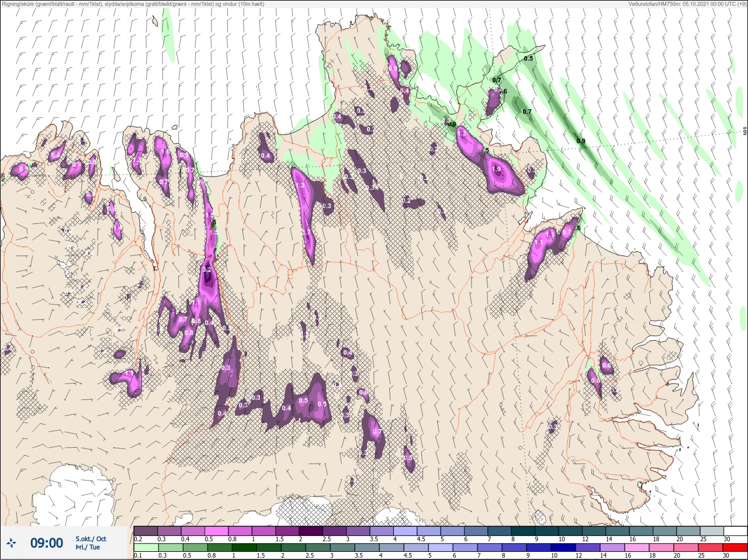Screen dimensions: 748x560
Task: Select the '3.2' snowfall value on the map
Action: click(206, 270)
